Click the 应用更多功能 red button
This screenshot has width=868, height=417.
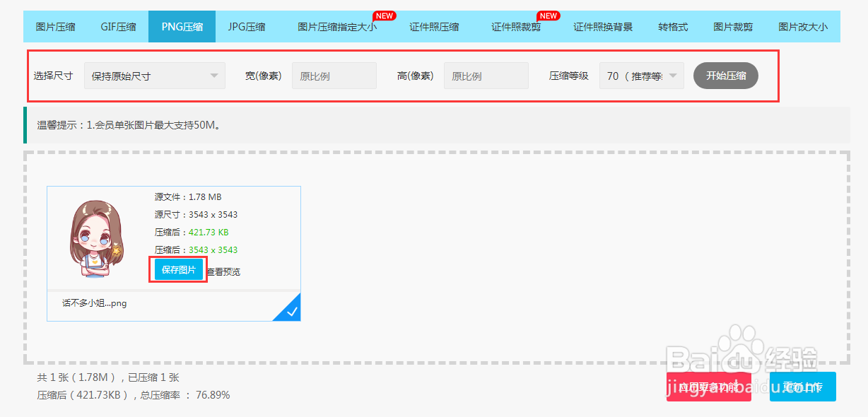pos(708,386)
